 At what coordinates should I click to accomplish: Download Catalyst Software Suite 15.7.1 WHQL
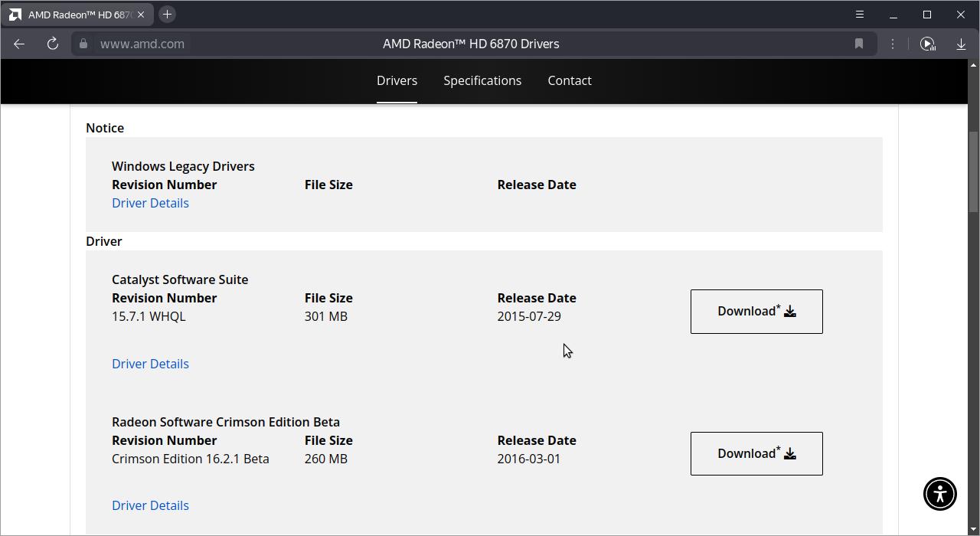pos(756,312)
